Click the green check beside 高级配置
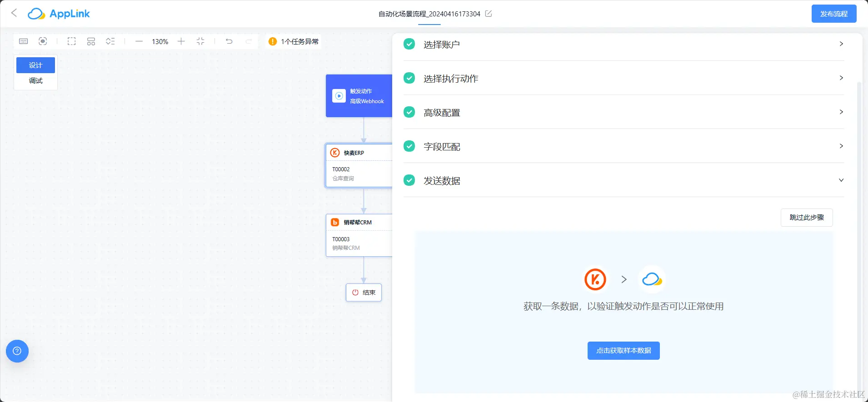This screenshot has height=402, width=868. [409, 112]
